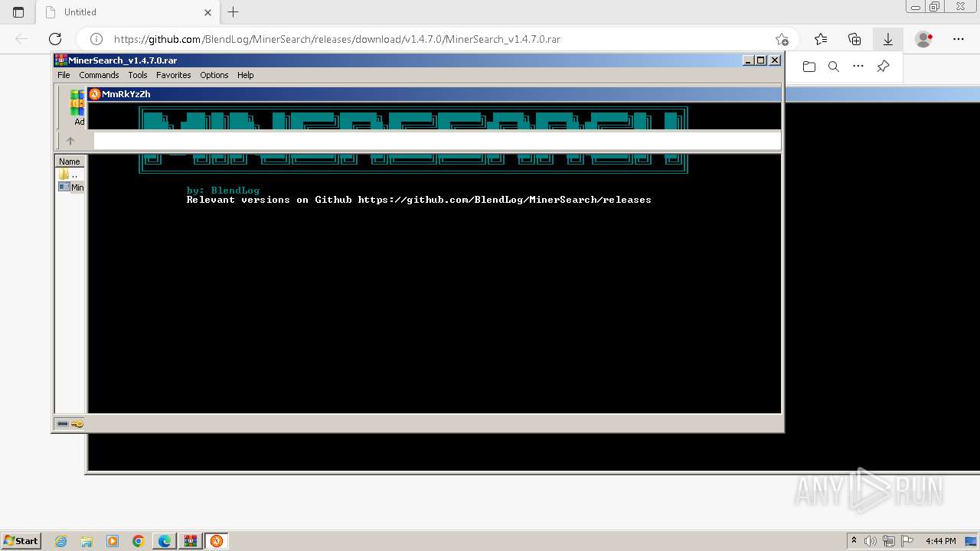This screenshot has height=551, width=980.
Task: Click the WinRAR status bar key icon
Action: [x=77, y=424]
